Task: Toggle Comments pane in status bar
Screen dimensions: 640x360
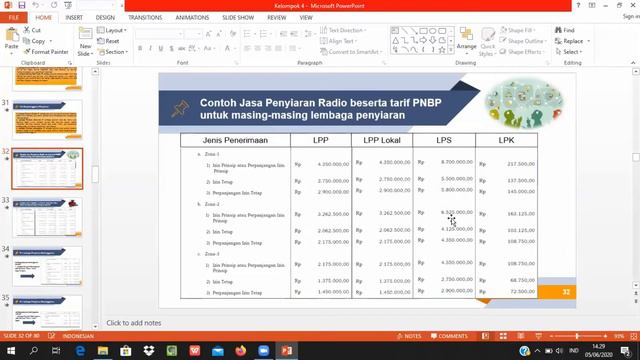Action: click(449, 336)
